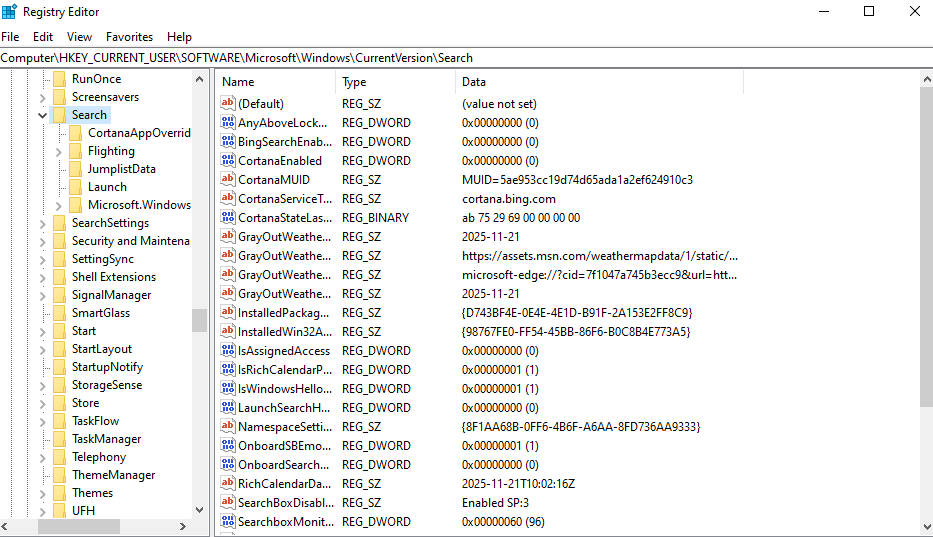
Task: Click the string icon beside SearchBoxDisabl...
Action: coord(227,502)
